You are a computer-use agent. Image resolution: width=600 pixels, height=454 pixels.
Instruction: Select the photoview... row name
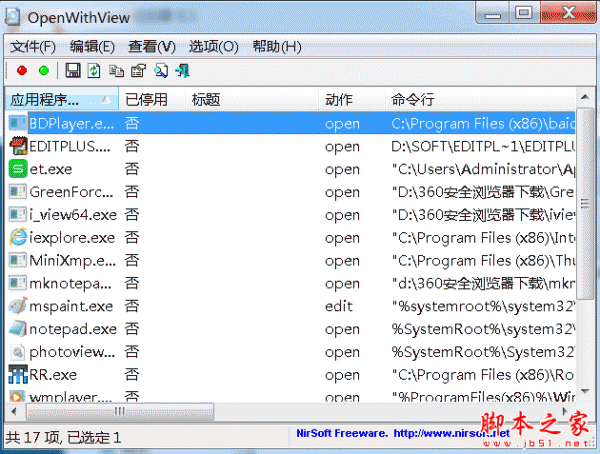(72, 352)
